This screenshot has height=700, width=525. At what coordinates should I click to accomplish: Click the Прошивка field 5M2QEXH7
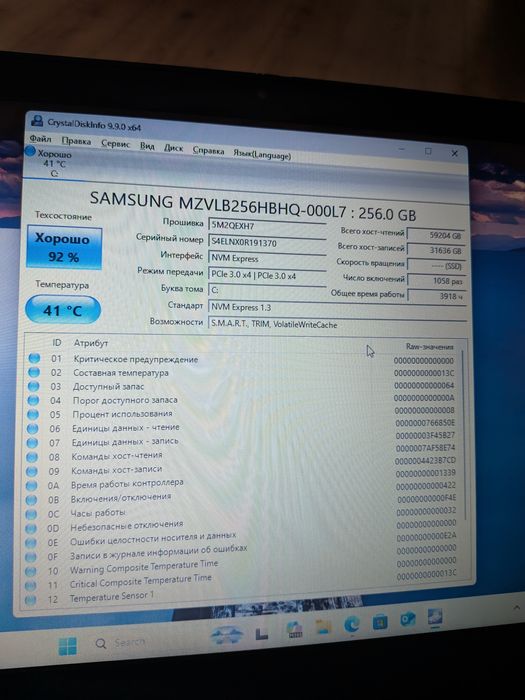267,226
